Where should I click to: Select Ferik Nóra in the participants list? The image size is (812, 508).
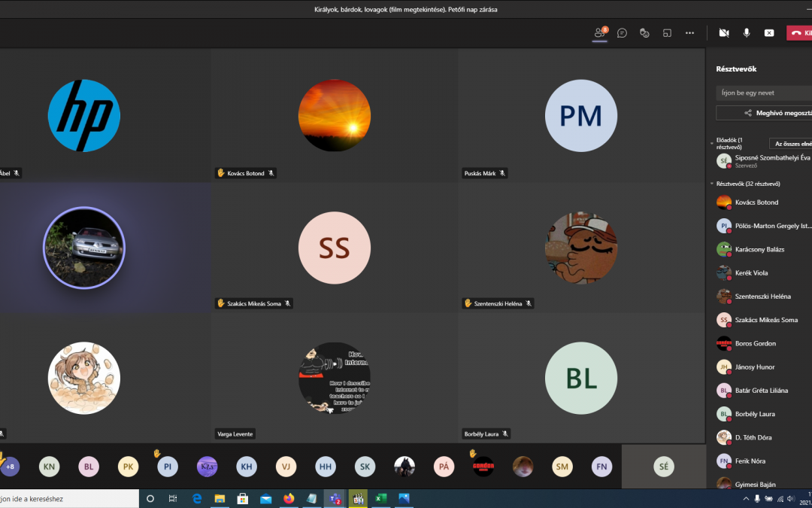point(762,461)
